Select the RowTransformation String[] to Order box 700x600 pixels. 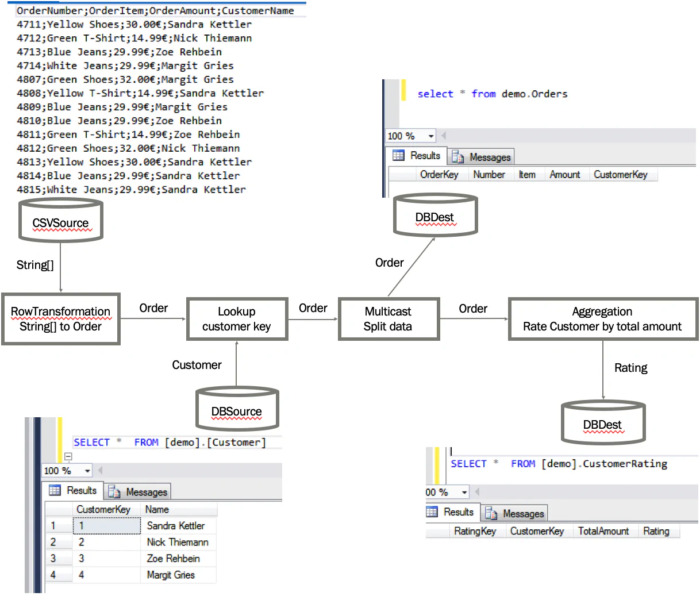click(x=61, y=319)
